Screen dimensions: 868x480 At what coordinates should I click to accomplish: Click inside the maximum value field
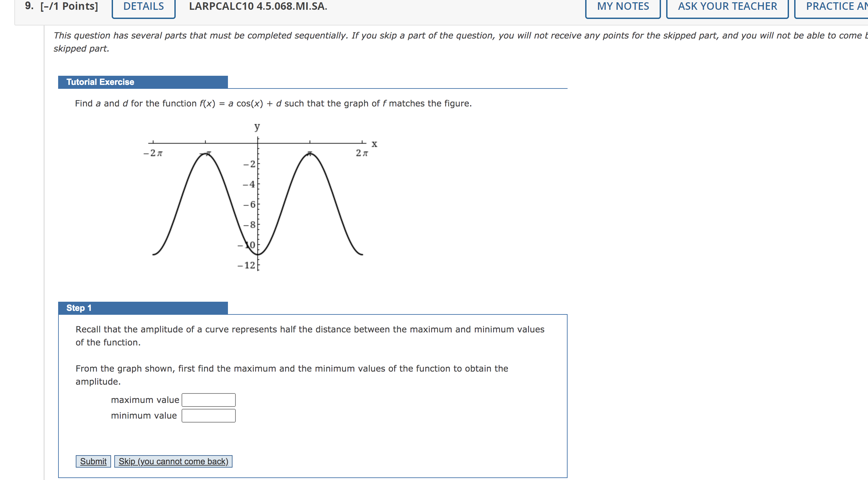(208, 400)
